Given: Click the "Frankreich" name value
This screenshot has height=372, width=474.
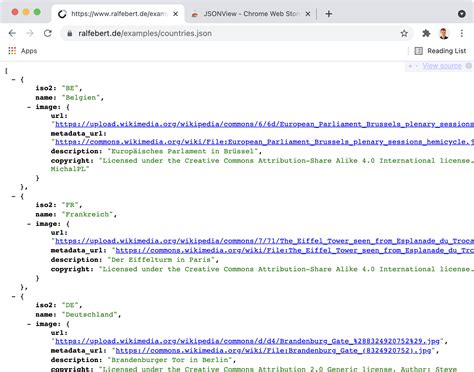Looking at the screenshot, I should click(x=87, y=214).
